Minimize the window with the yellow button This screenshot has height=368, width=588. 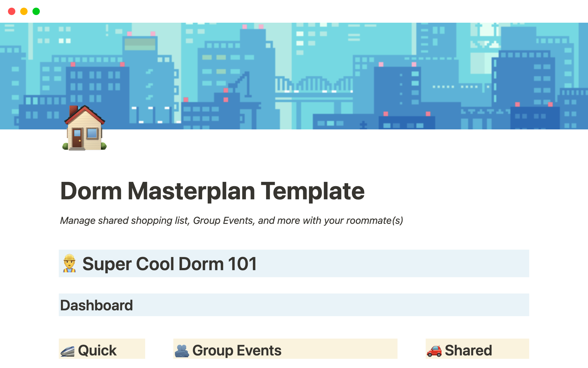point(24,11)
